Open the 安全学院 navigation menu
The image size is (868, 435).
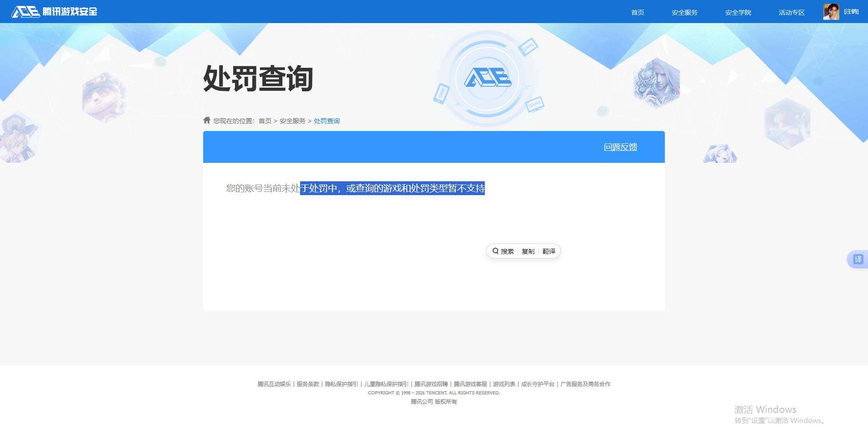[x=738, y=12]
